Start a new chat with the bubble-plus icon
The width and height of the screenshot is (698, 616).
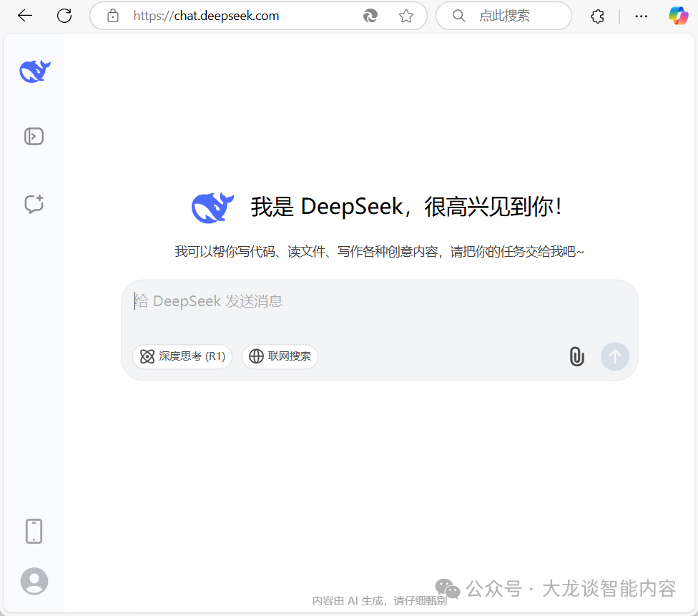pos(34,204)
